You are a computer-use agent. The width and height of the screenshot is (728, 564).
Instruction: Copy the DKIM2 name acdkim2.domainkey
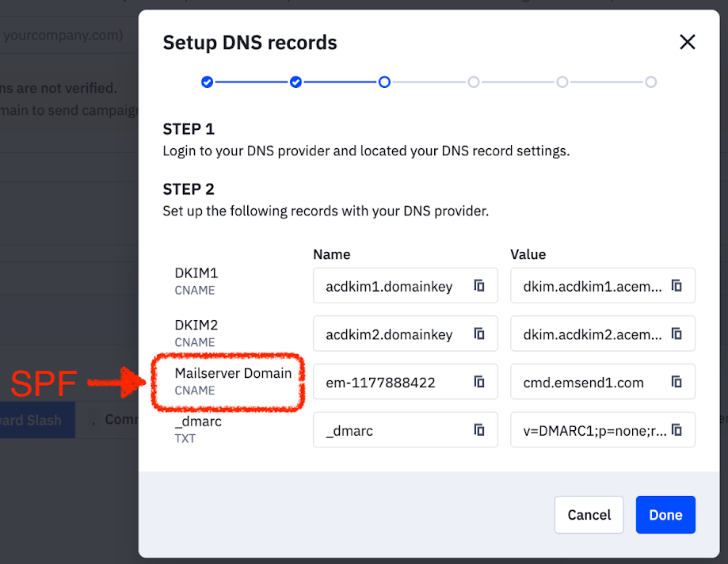pyautogui.click(x=479, y=333)
